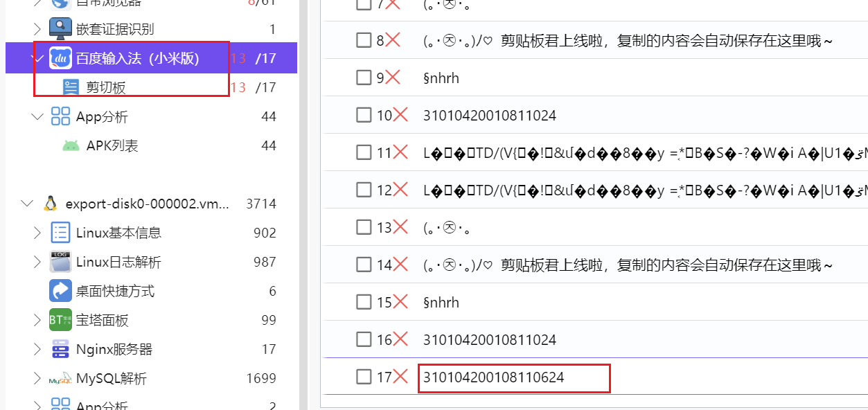The height and width of the screenshot is (410, 868).
Task: Click the Baidu Input Method app icon
Action: (x=61, y=58)
